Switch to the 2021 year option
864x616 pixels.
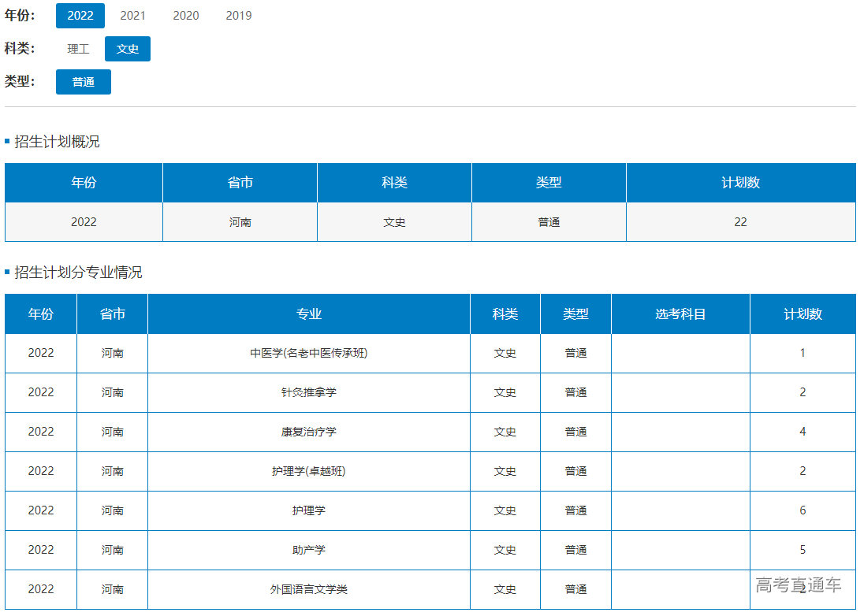click(132, 16)
